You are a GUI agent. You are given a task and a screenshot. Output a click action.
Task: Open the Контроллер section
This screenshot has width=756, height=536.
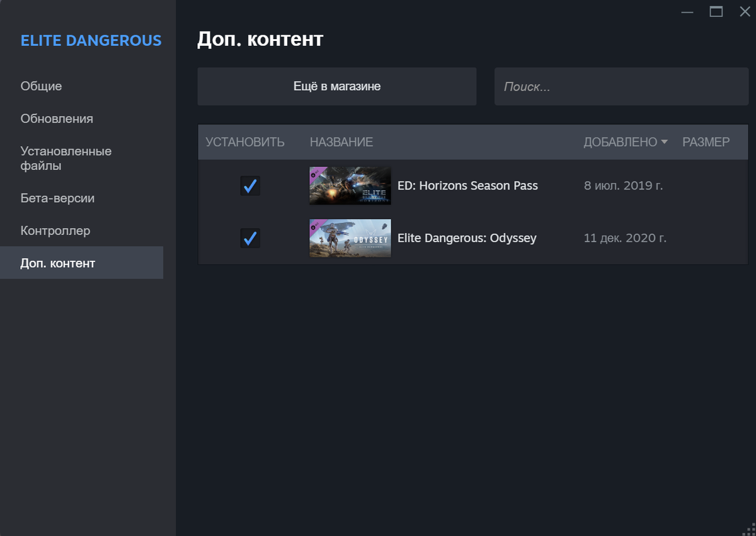(55, 231)
